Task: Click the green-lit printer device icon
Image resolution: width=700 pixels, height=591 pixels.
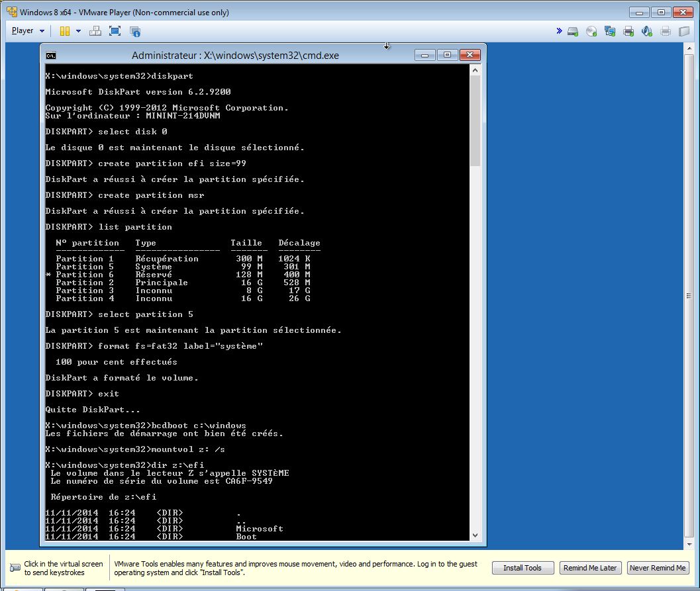Action: (628, 31)
